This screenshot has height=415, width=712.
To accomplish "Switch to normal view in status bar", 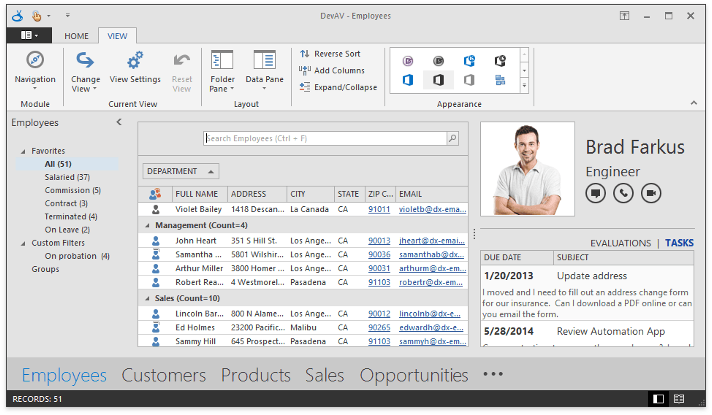I will tap(658, 399).
